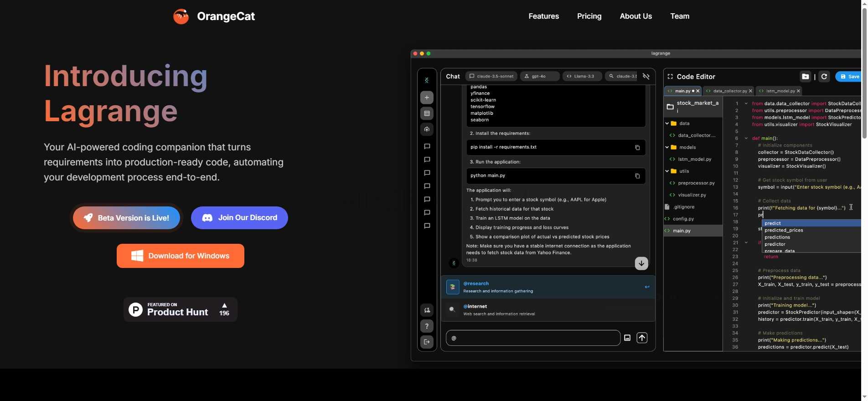The height and width of the screenshot is (401, 868).
Task: Go to About Us in the navigation
Action: (635, 16)
